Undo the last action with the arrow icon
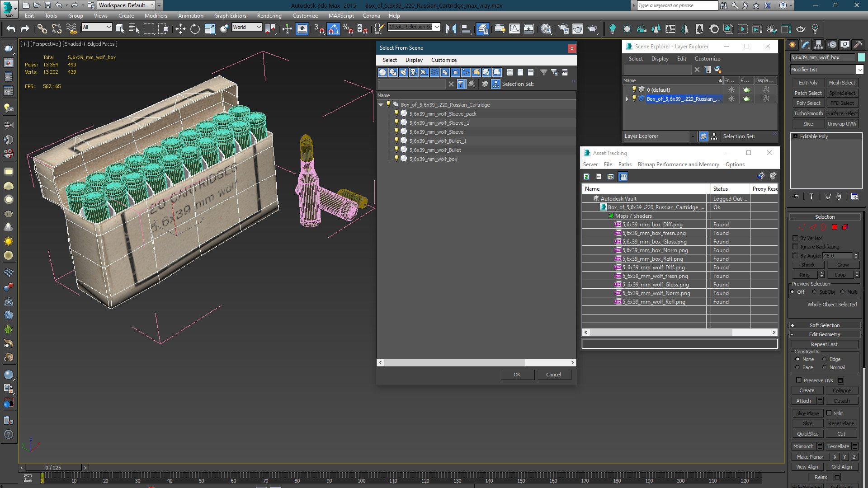The width and height of the screenshot is (868, 488). point(10,29)
